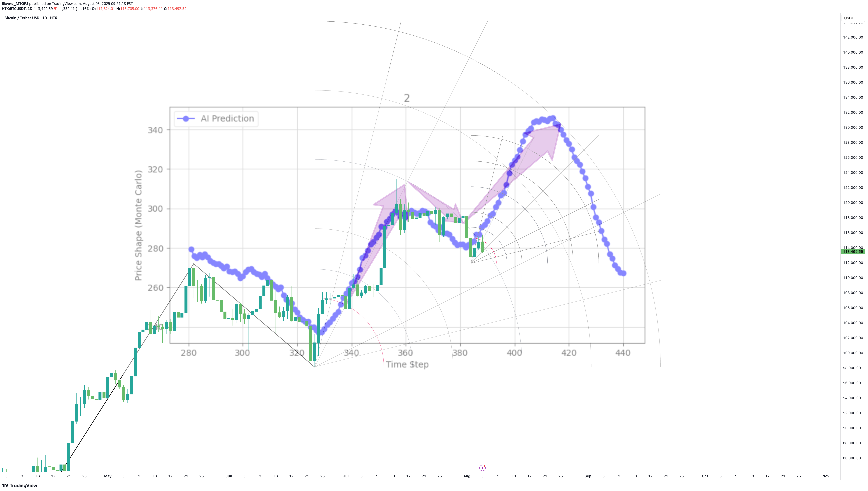Click the 130,000.00 price axis label
The height and width of the screenshot is (491, 868).
click(x=853, y=128)
